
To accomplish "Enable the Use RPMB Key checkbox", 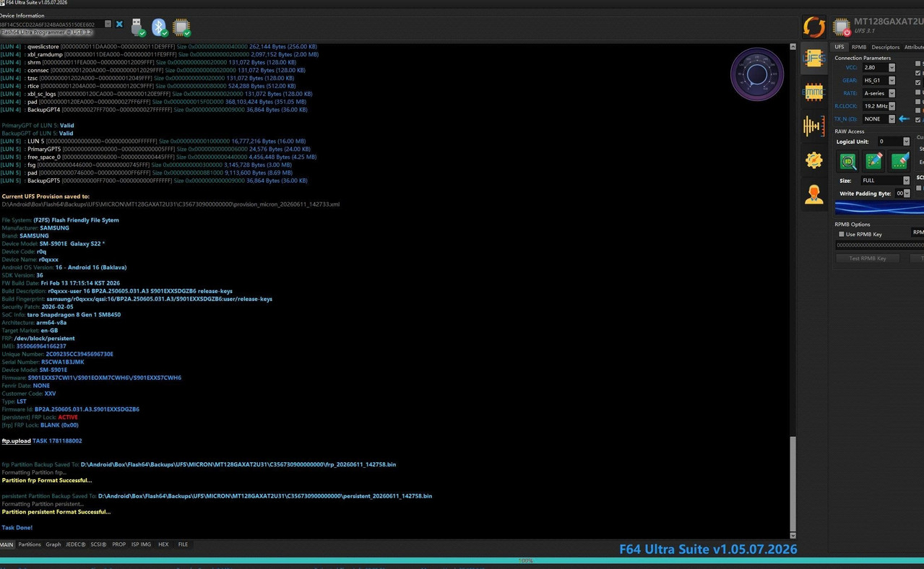I will pyautogui.click(x=841, y=234).
